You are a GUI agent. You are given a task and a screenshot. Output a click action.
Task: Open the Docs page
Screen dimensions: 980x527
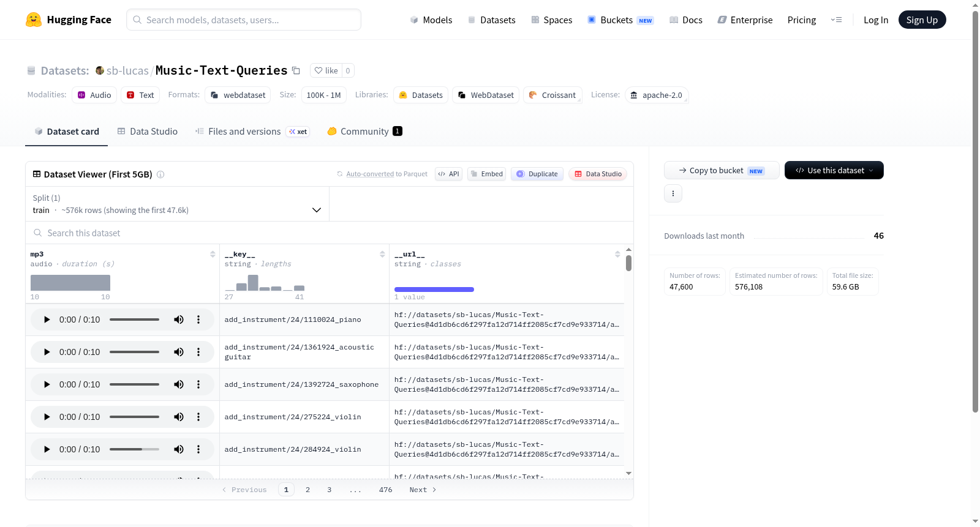pos(686,20)
